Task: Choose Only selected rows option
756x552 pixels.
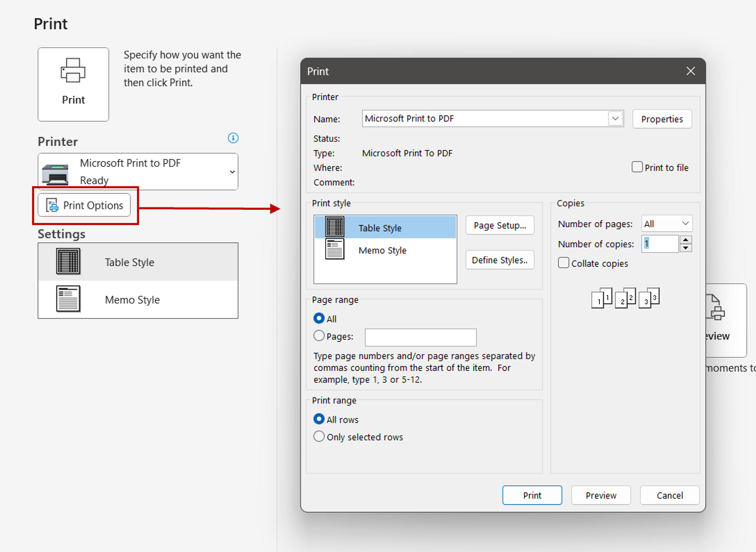Action: coord(319,436)
